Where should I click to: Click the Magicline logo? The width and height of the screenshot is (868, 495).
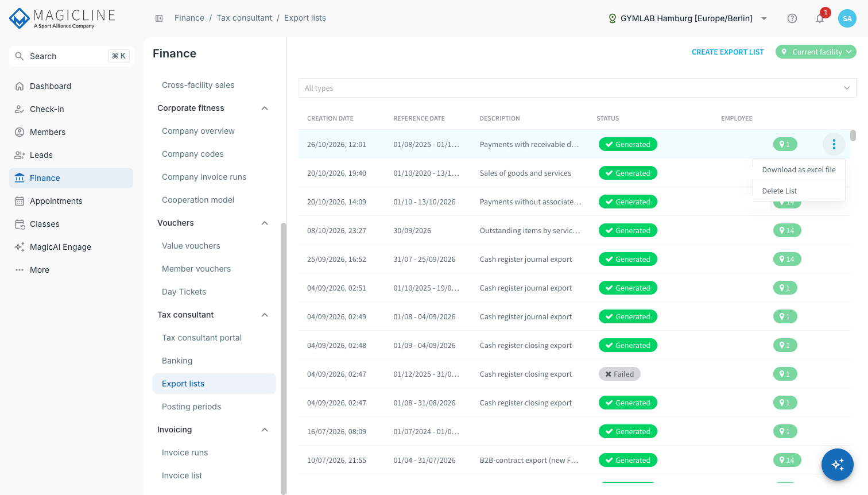[x=62, y=18]
